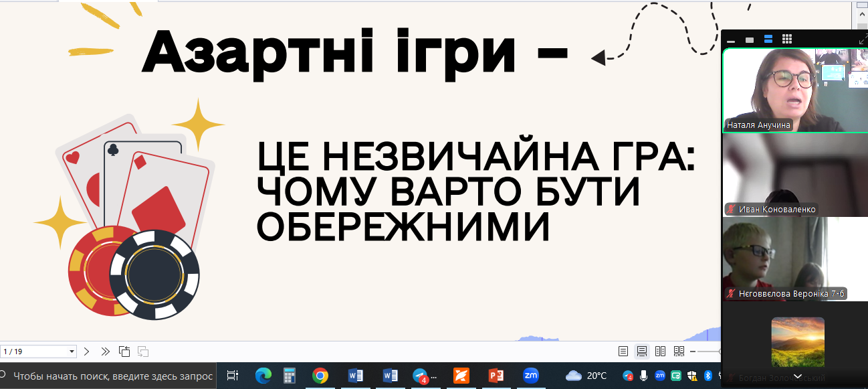The height and width of the screenshot is (389, 868).
Task: Jump to the last slide double arrow
Action: (x=105, y=352)
